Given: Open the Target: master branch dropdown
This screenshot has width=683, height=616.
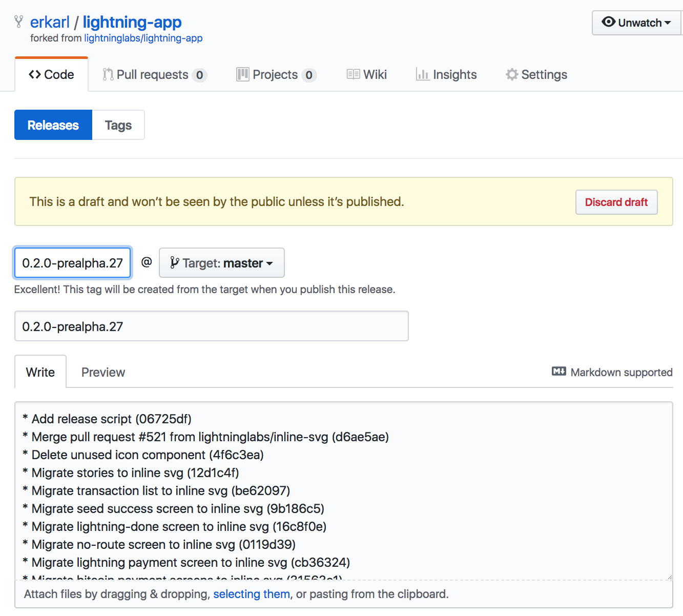Looking at the screenshot, I should tap(221, 263).
